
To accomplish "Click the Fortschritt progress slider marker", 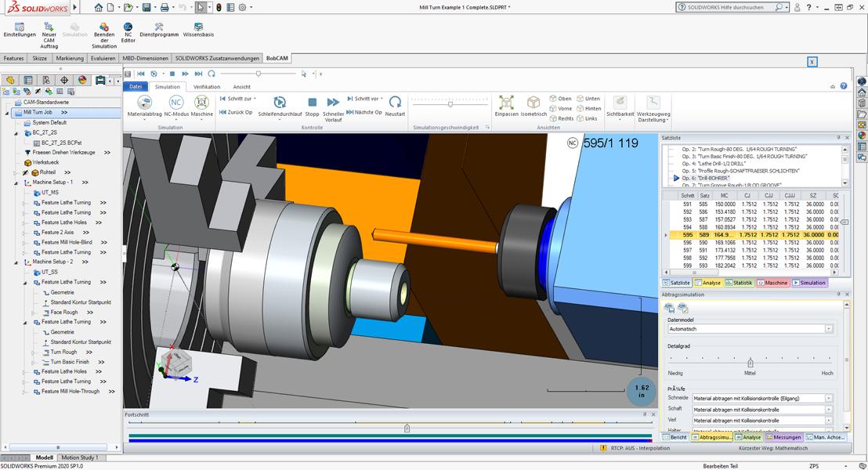I will (407, 428).
